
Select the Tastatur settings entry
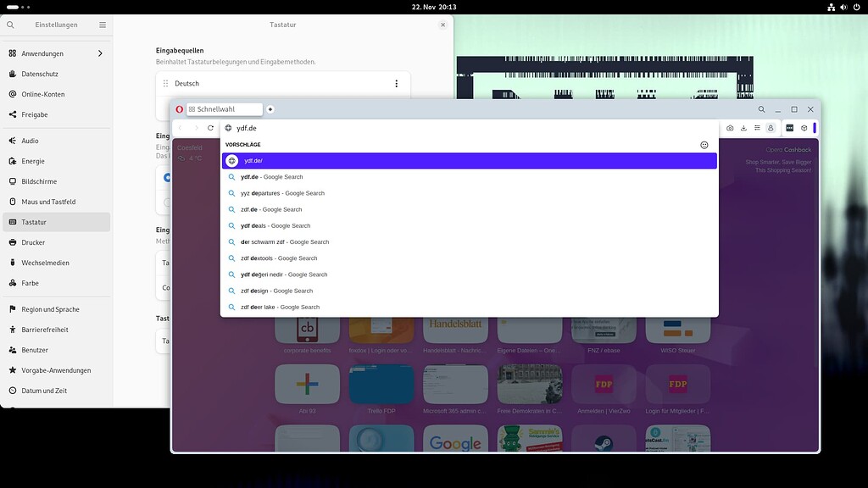pos(57,223)
